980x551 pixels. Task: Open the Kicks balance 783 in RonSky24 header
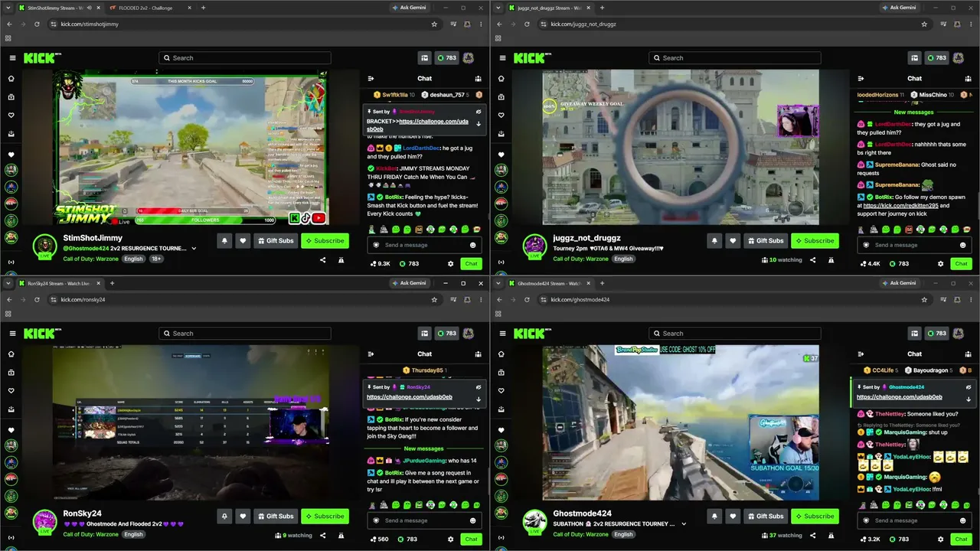pyautogui.click(x=446, y=334)
